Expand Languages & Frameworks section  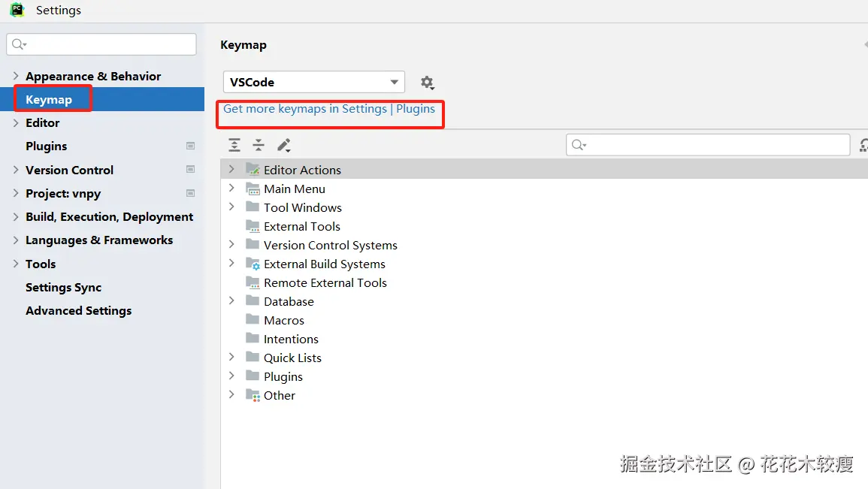point(16,240)
